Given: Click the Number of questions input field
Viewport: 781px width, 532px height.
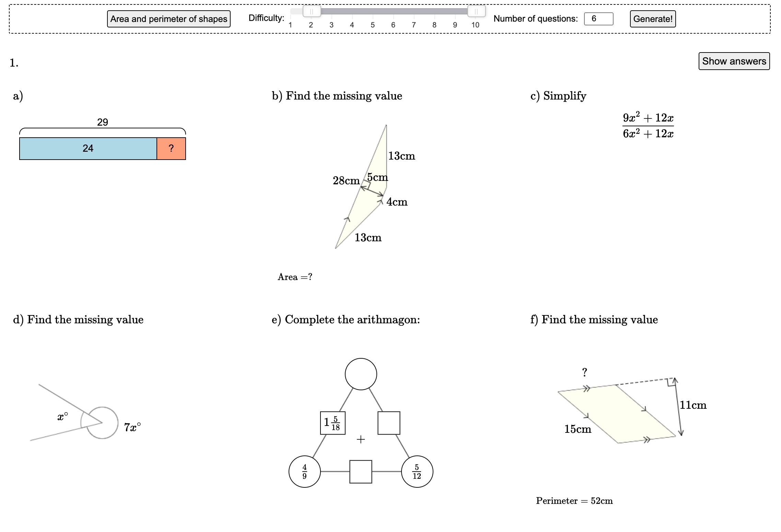Looking at the screenshot, I should (x=598, y=19).
